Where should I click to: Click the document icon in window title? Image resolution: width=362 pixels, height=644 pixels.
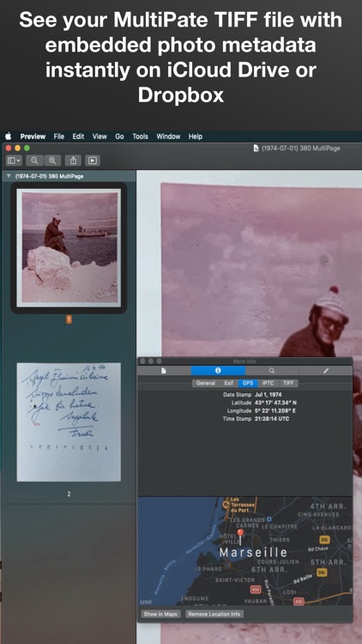[x=256, y=149]
